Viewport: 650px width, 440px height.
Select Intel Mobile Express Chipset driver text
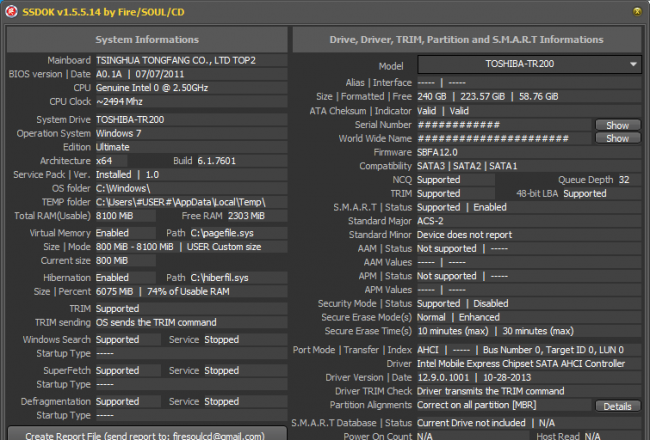[521, 364]
